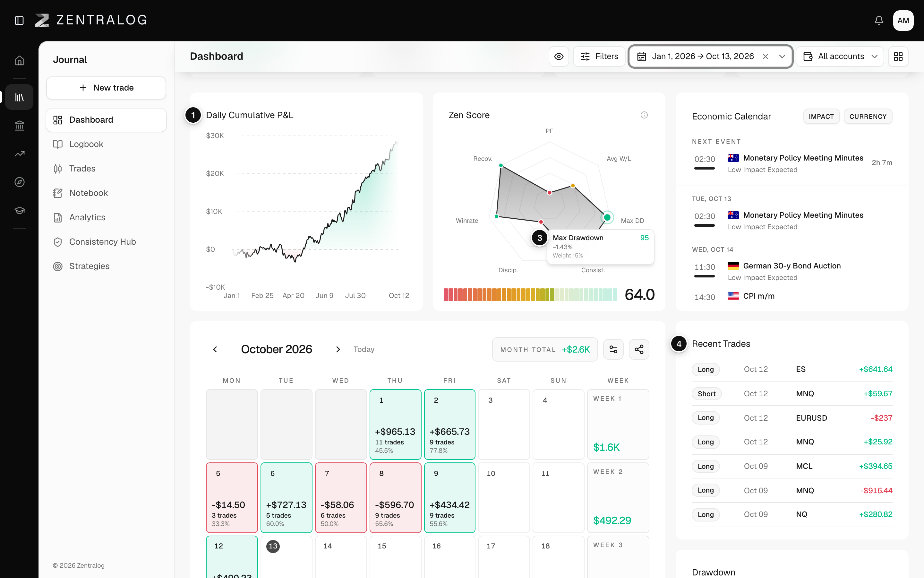Open the Logbook menu item
Screen dimensions: 924x578
pyautogui.click(x=106, y=144)
